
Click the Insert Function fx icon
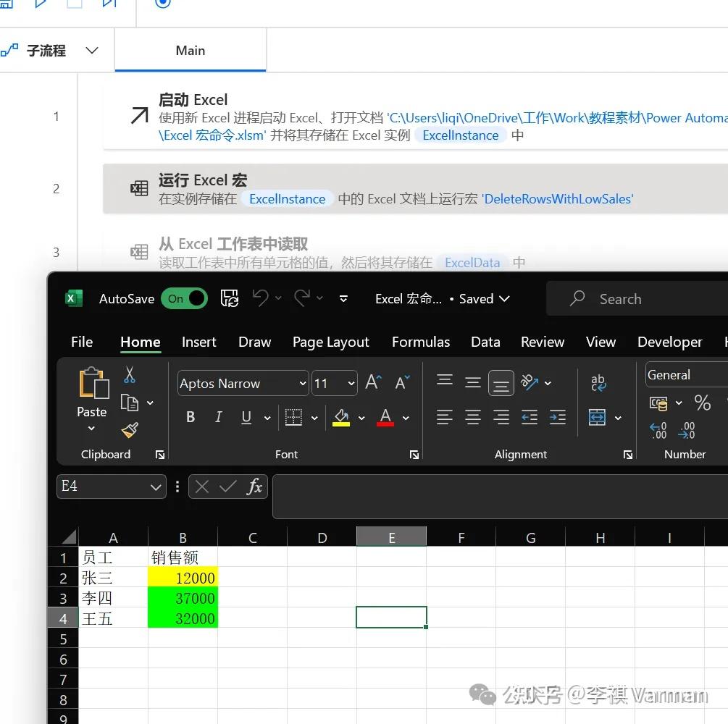[x=255, y=487]
